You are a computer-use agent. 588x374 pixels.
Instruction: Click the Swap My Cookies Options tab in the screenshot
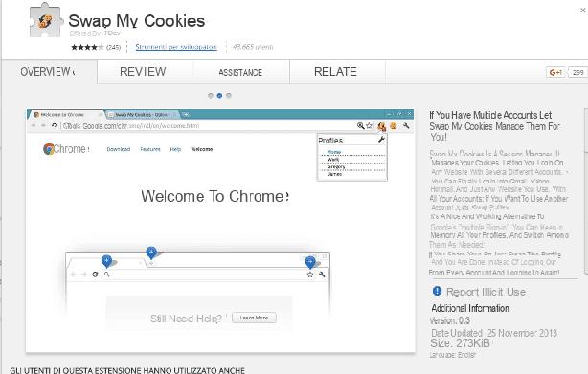click(x=142, y=115)
